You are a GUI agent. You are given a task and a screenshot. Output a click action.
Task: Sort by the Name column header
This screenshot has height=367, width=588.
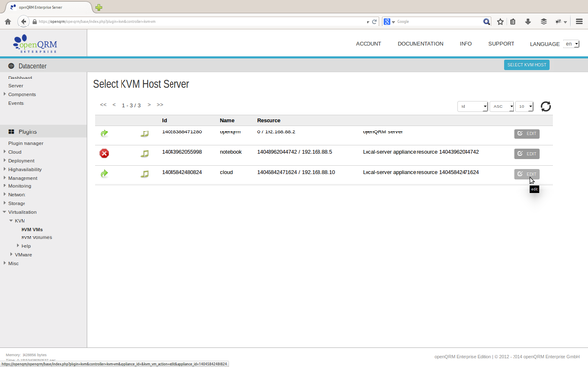coord(227,120)
